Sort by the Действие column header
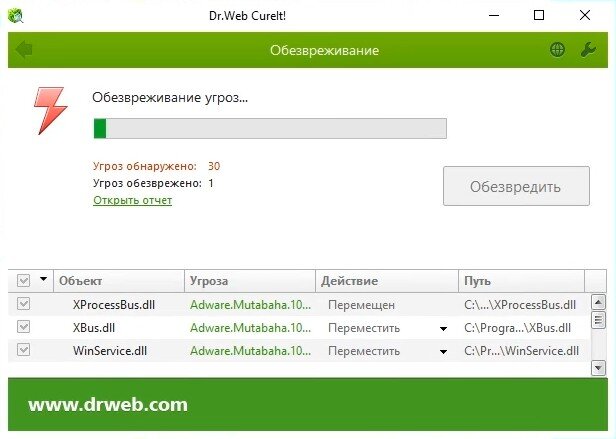Image resolution: width=616 pixels, height=439 pixels. (x=387, y=281)
